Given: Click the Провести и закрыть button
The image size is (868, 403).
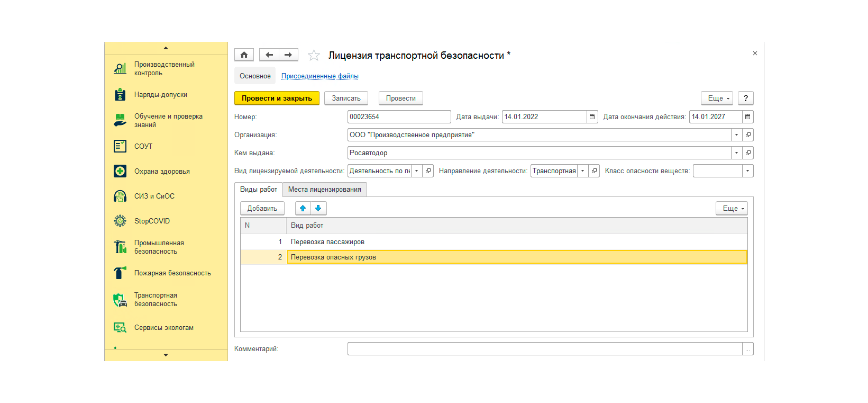Looking at the screenshot, I should click(277, 98).
